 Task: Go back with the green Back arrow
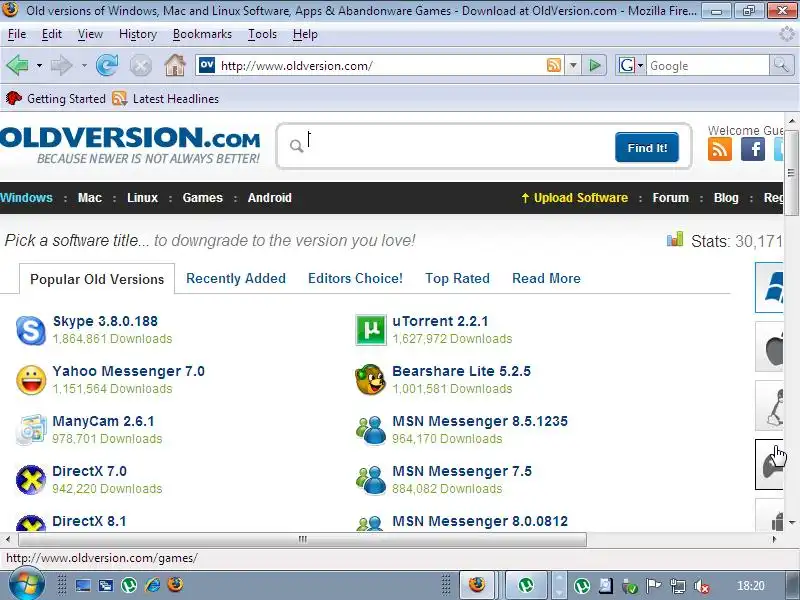coord(17,65)
